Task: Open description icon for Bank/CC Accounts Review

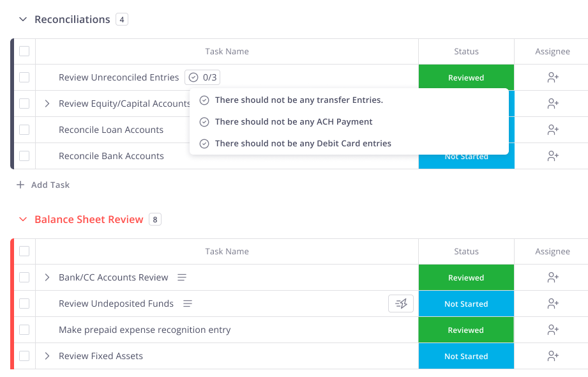Action: click(x=182, y=277)
